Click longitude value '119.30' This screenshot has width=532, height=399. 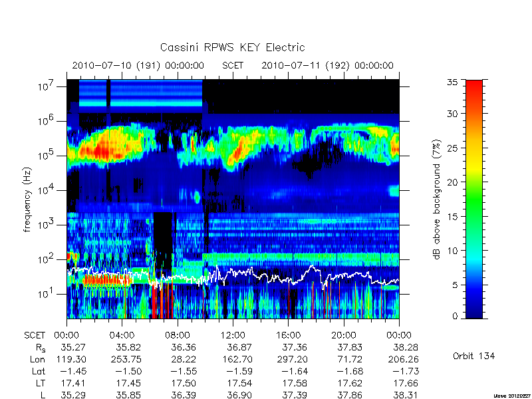tap(70, 359)
